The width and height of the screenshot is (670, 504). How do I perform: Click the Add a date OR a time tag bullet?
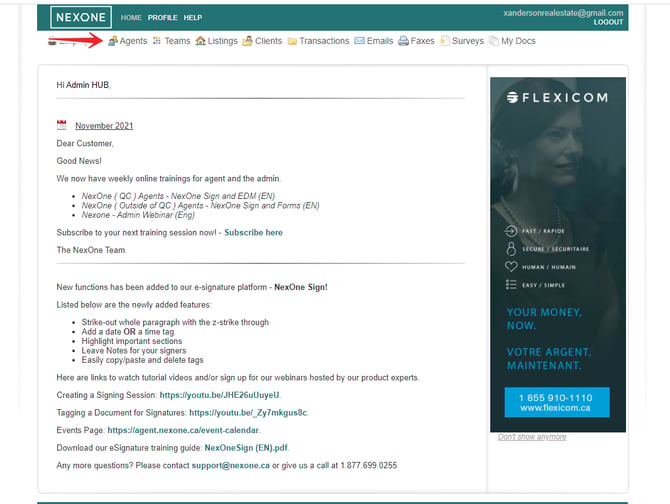pos(128,331)
